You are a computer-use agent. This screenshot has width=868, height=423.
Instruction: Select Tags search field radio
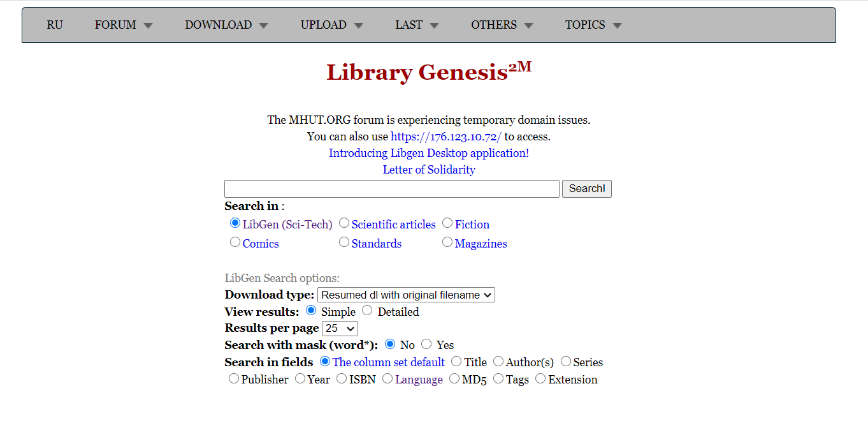[x=498, y=378]
